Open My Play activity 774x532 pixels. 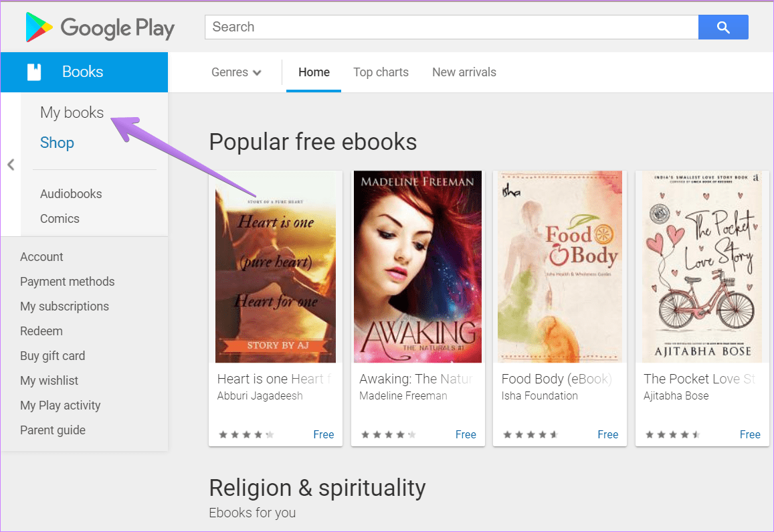tap(60, 405)
